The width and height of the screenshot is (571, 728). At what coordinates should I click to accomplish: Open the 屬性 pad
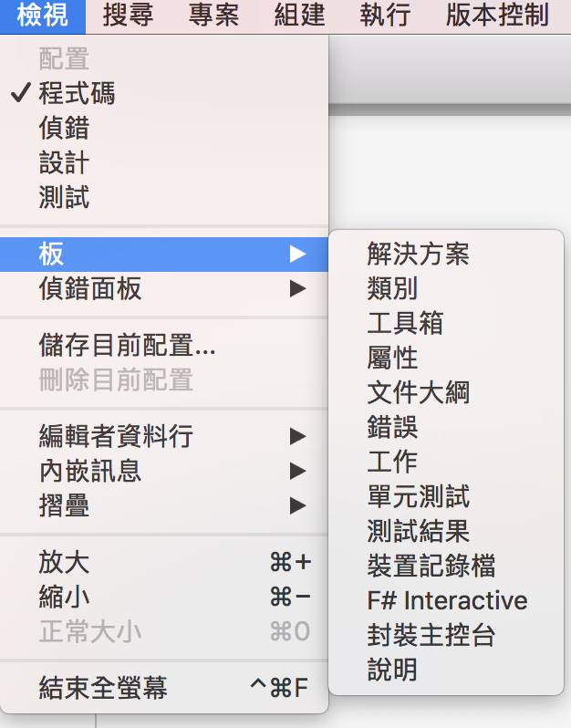click(x=446, y=358)
